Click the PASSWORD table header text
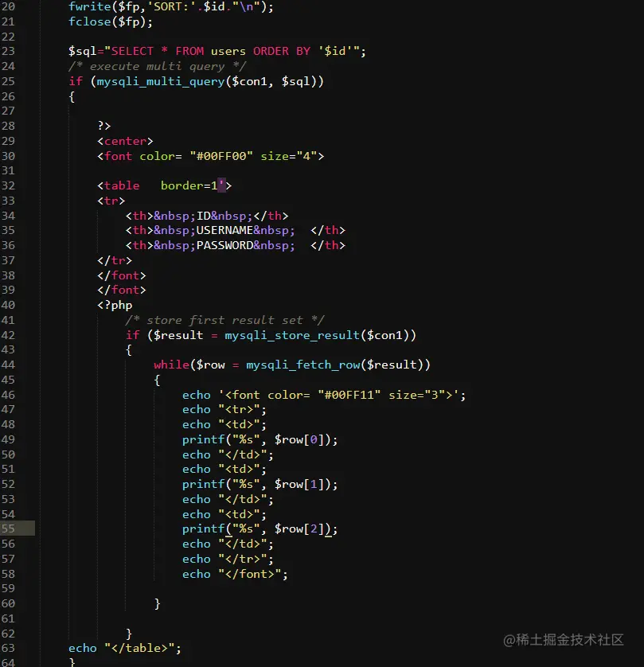644x667 pixels. [x=224, y=246]
